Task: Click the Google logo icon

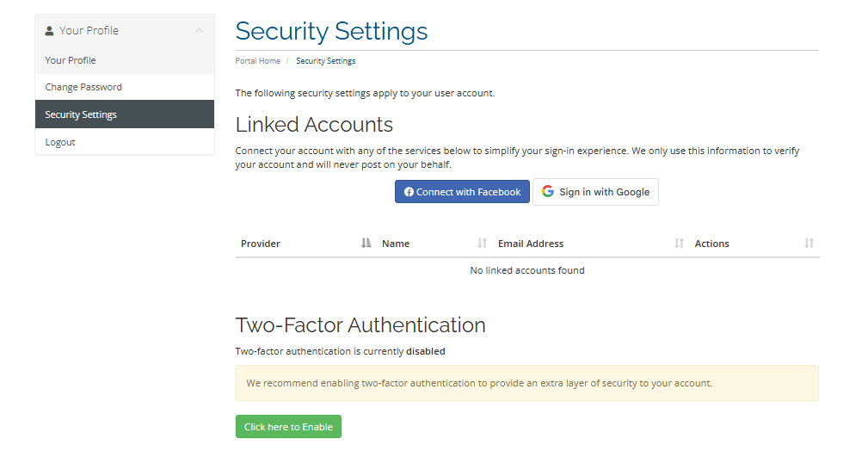Action: (548, 192)
